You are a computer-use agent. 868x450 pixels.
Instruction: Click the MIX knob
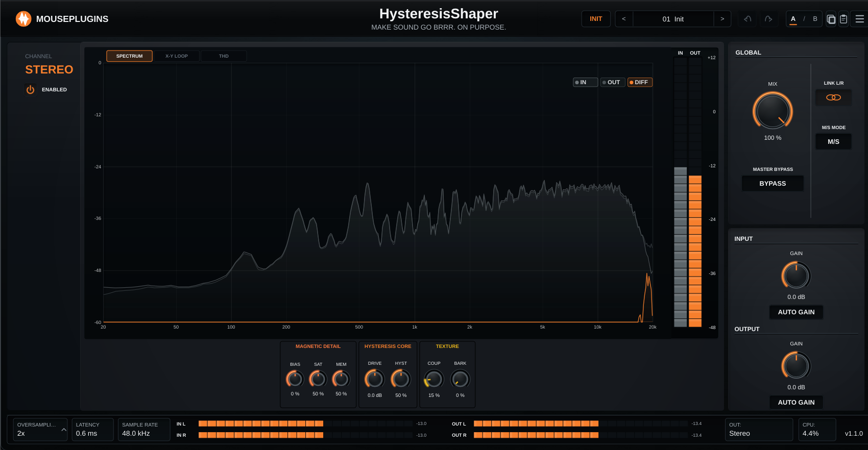[x=773, y=111]
